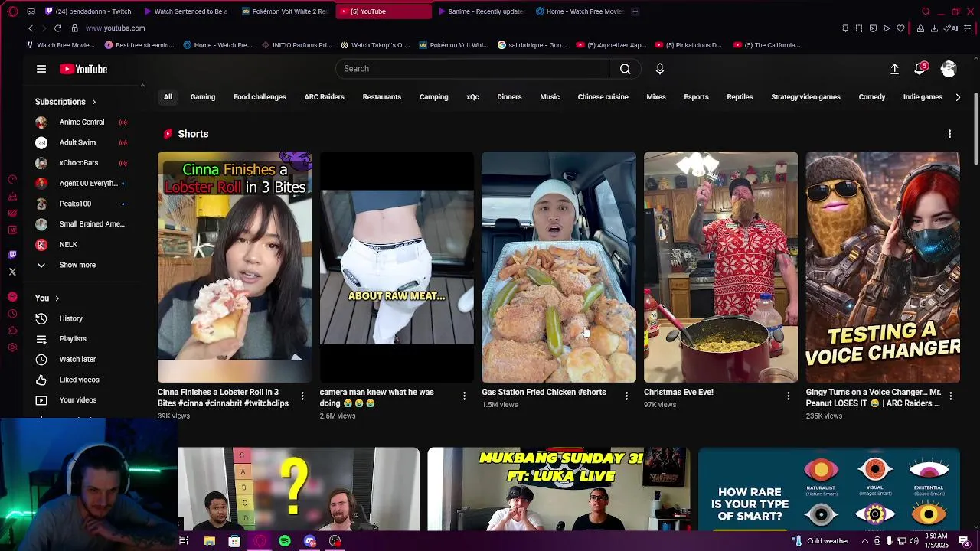Play Gas Station Fried Chicken short thumbnail
Screen dimensions: 980x551
click(558, 267)
